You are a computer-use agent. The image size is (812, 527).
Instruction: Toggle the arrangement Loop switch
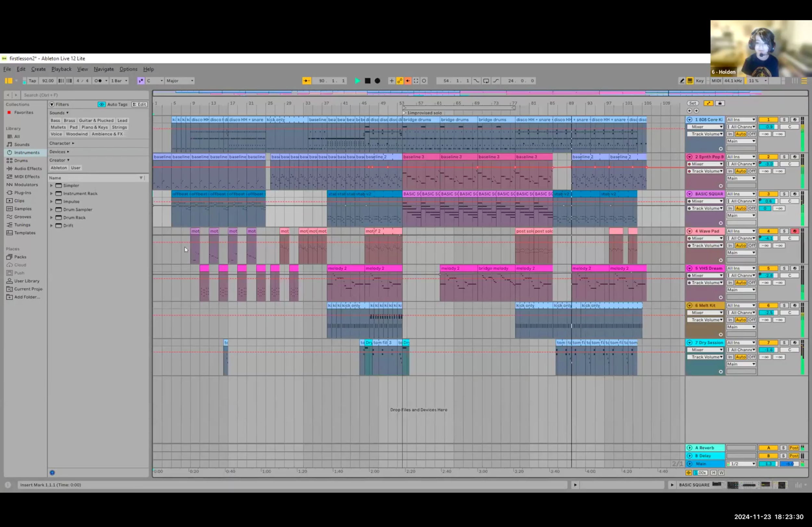[x=486, y=81]
